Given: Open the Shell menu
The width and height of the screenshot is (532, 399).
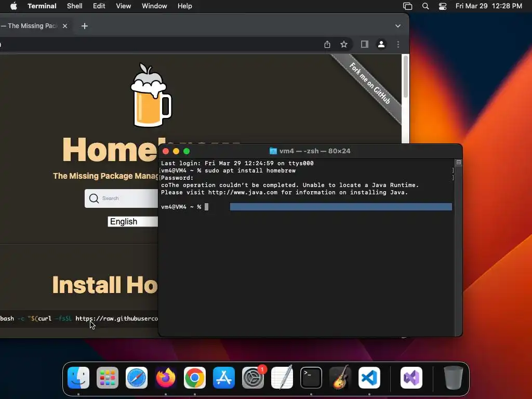Looking at the screenshot, I should (75, 6).
